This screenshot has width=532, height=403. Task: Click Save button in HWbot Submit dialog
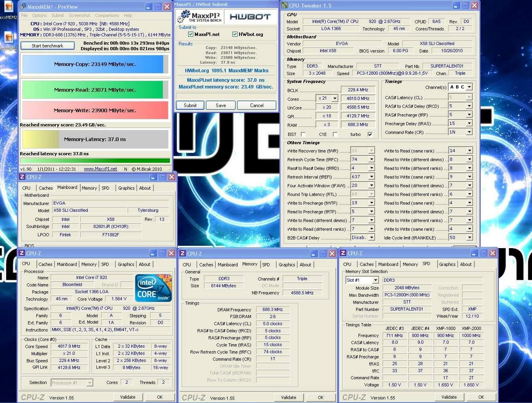coord(221,105)
